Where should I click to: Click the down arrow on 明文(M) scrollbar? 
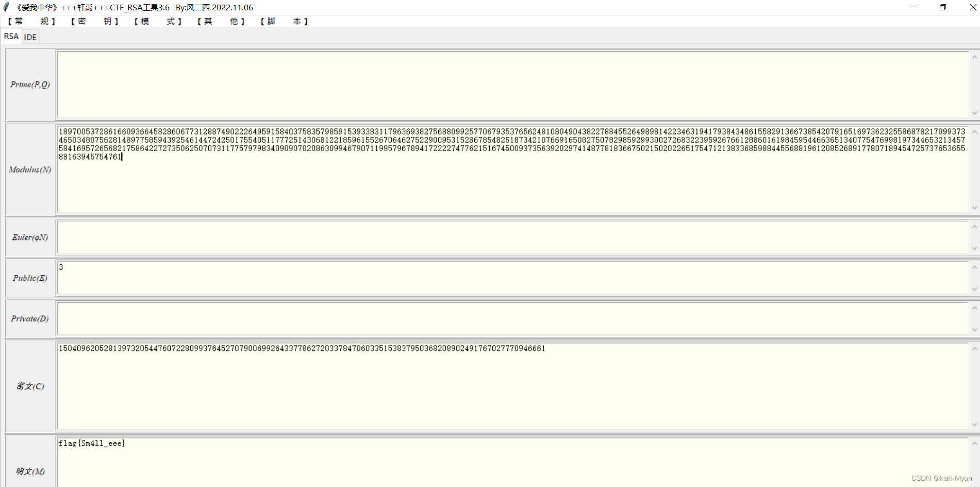coord(974,483)
